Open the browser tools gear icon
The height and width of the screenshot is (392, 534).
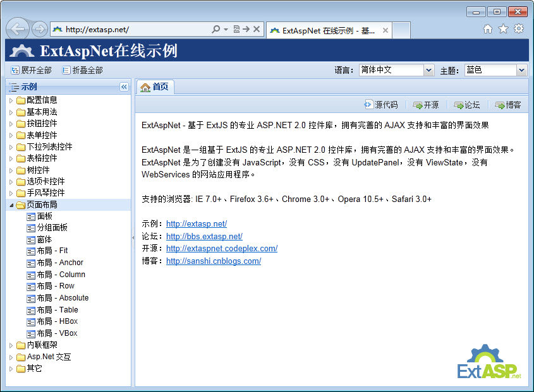[x=519, y=28]
